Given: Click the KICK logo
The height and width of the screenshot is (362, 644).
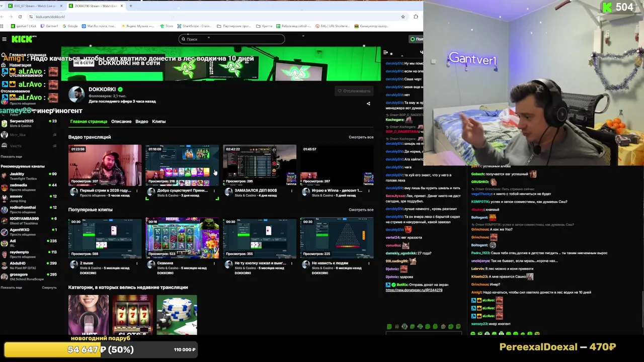Looking at the screenshot, I should (23, 39).
